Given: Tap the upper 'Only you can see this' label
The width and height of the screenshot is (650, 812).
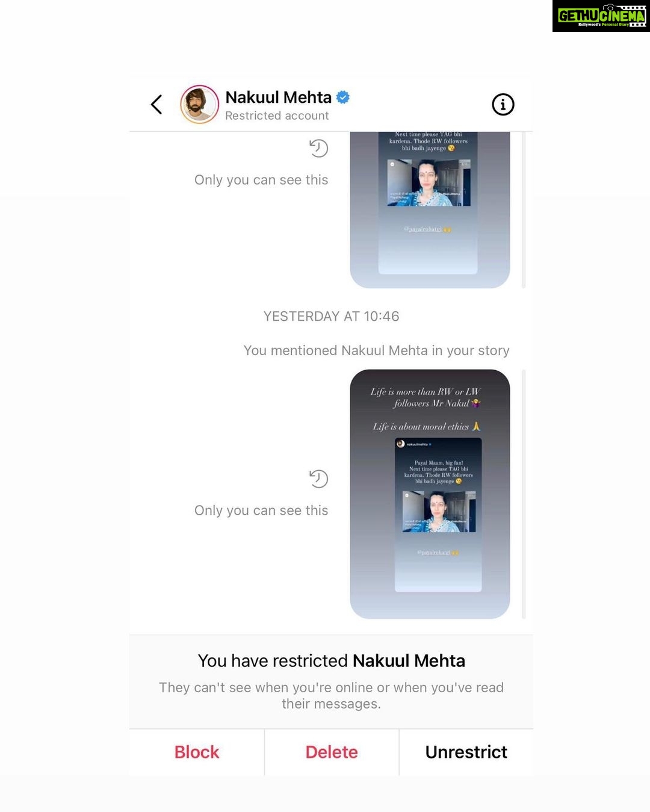Looking at the screenshot, I should [x=261, y=180].
